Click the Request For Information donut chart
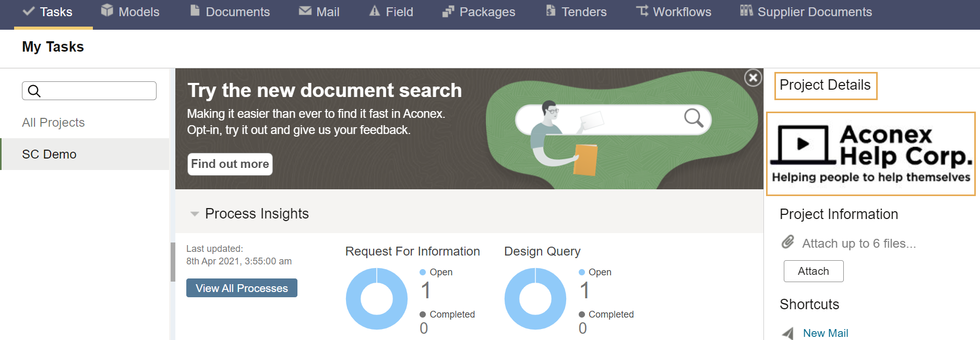 point(377,299)
